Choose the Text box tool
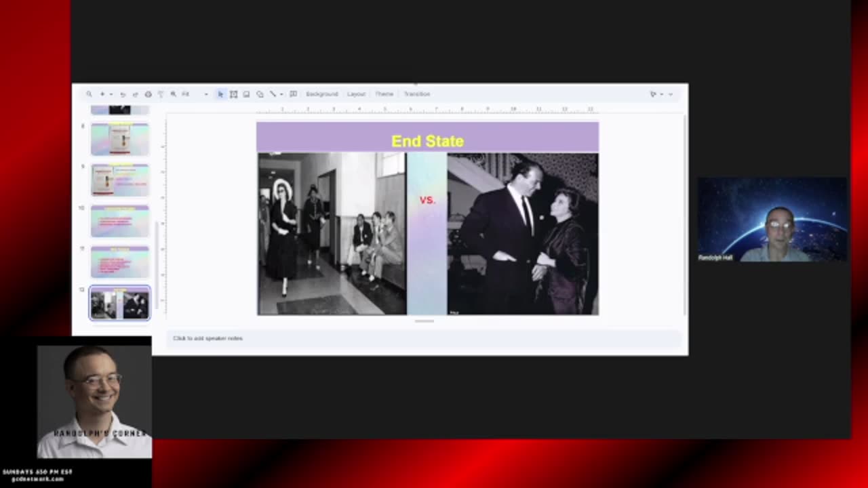Screen dimensions: 868x488 pos(233,94)
